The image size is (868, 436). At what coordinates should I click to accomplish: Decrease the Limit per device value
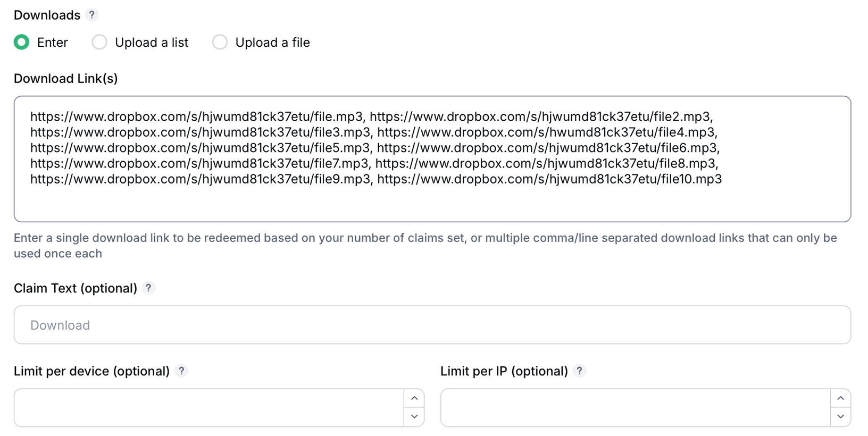coord(414,416)
